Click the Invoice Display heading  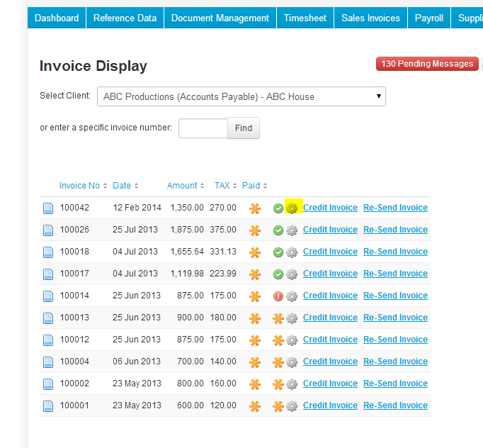[93, 66]
